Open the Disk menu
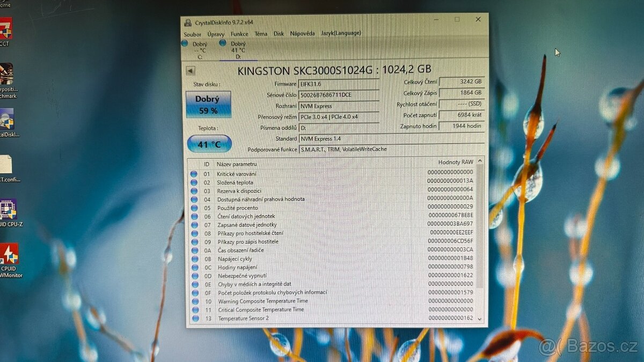 click(x=279, y=33)
